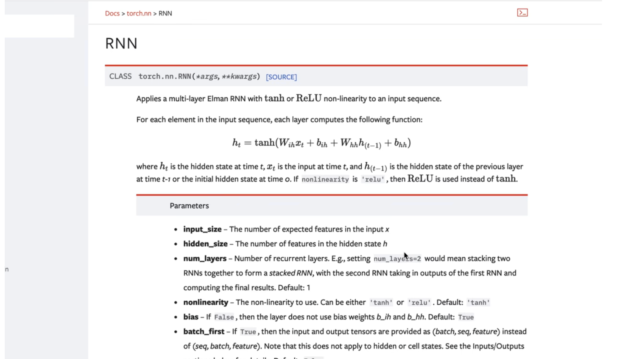
Task: Click the Parameters section header
Action: (x=189, y=206)
